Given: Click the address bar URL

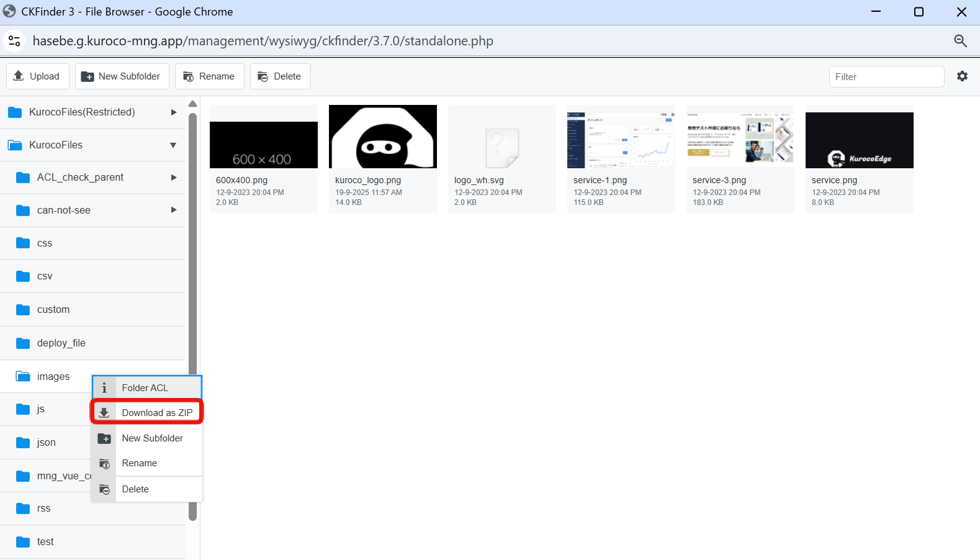Looking at the screenshot, I should coord(263,41).
